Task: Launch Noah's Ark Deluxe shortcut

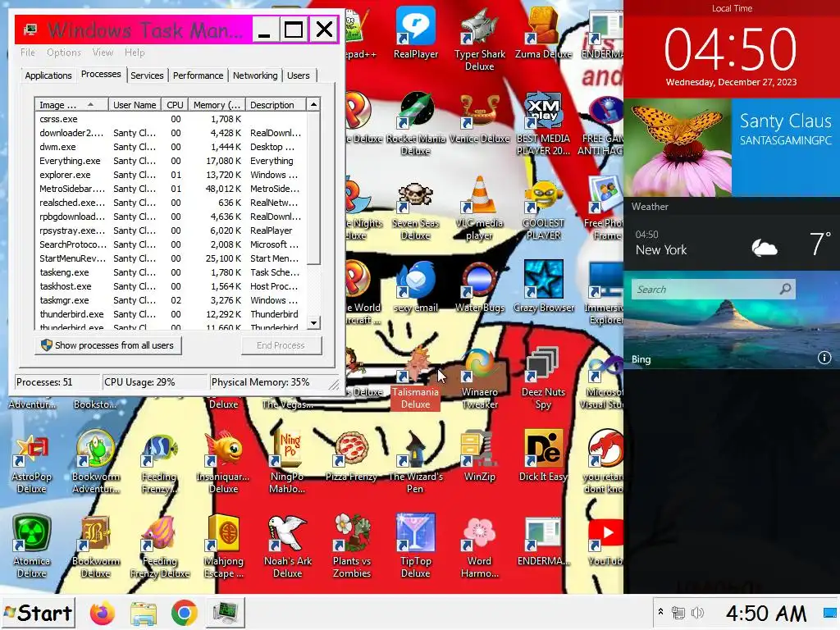Action: 288,546
